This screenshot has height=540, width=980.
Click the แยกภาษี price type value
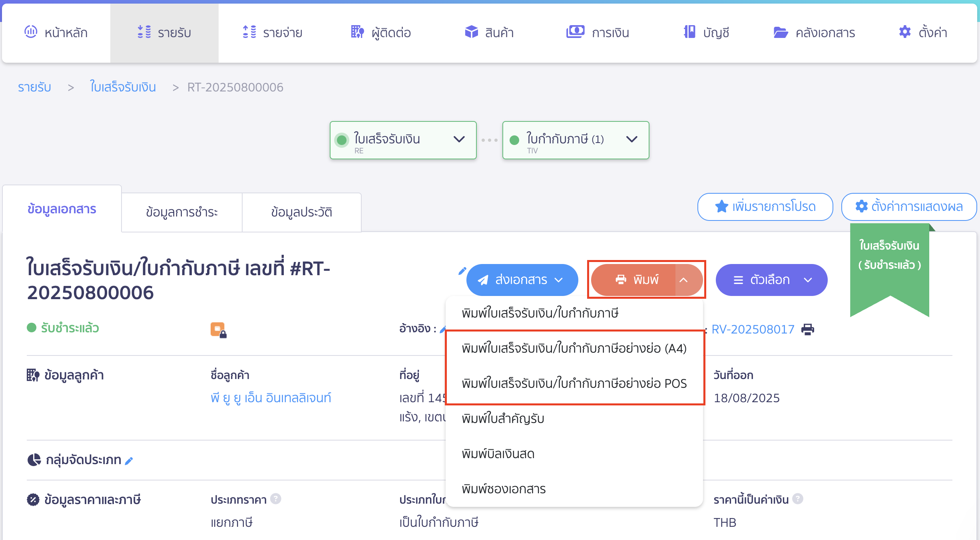point(232,522)
